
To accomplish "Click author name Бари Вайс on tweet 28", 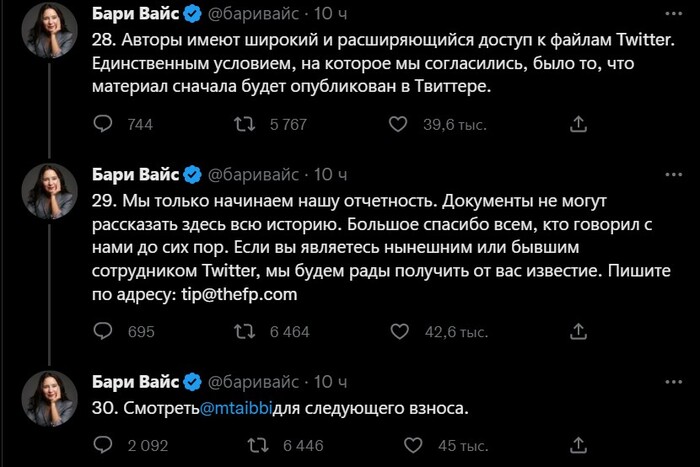I will [135, 14].
